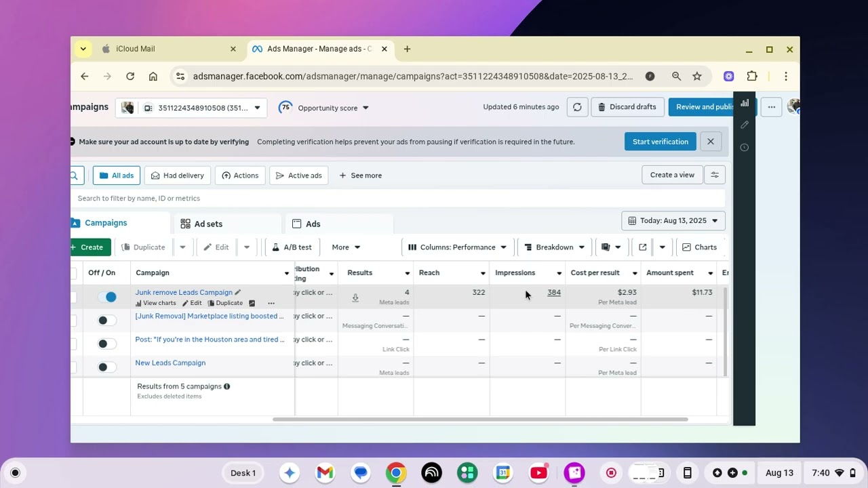Image resolution: width=868 pixels, height=488 pixels.
Task: Click the search magnifier icon in filter row
Action: [75, 176]
